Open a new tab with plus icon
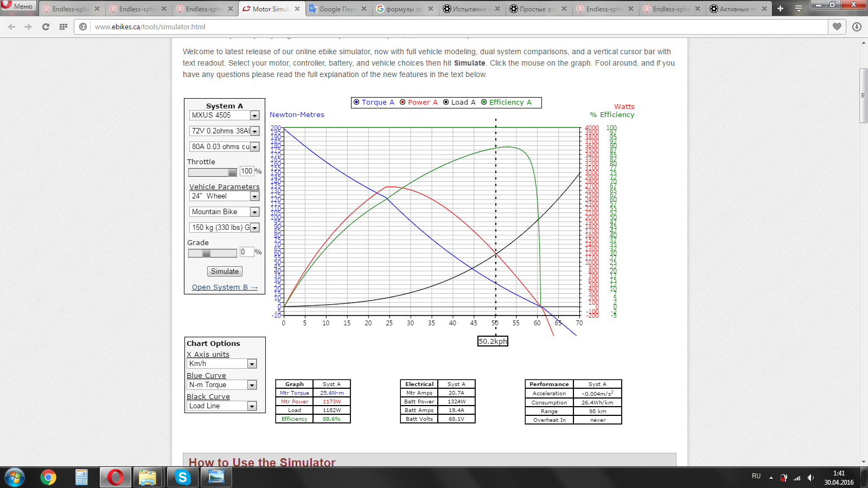This screenshot has height=488, width=868. coord(780,9)
